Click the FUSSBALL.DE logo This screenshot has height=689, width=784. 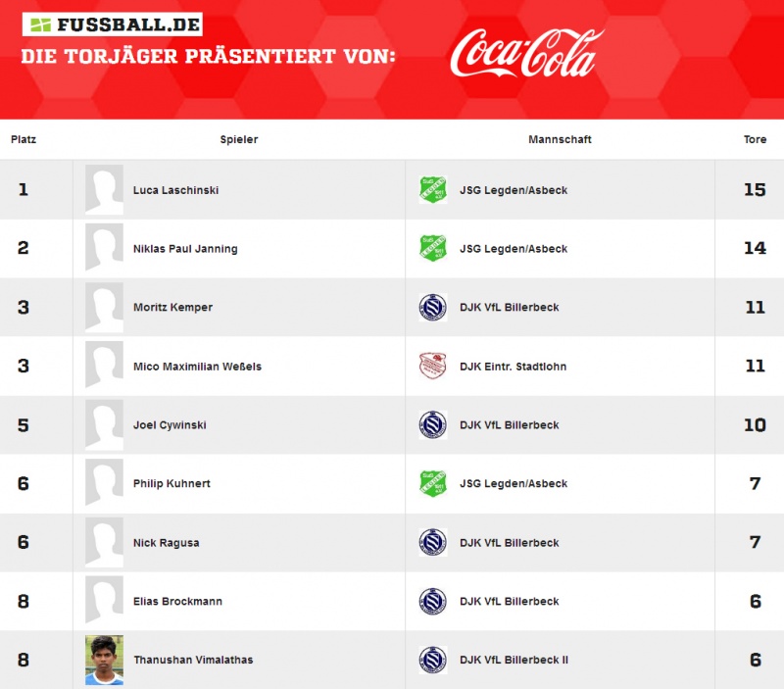click(113, 24)
